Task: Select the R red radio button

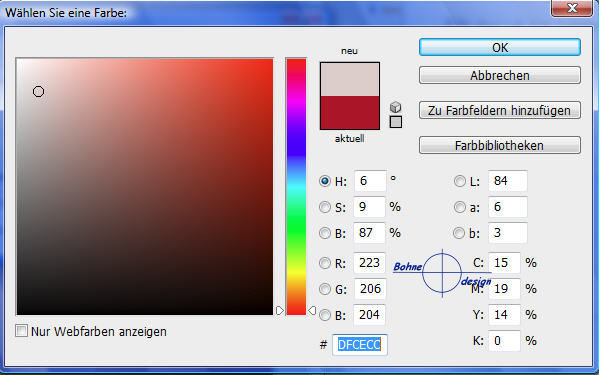Action: pyautogui.click(x=325, y=263)
